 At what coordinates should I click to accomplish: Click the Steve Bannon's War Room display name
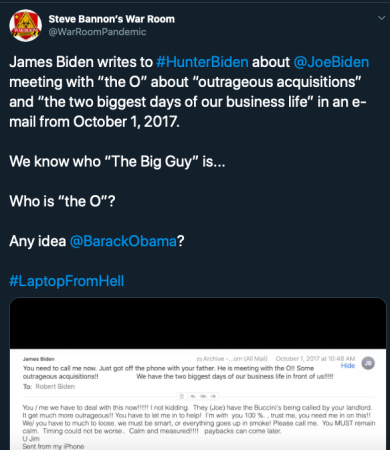click(112, 19)
